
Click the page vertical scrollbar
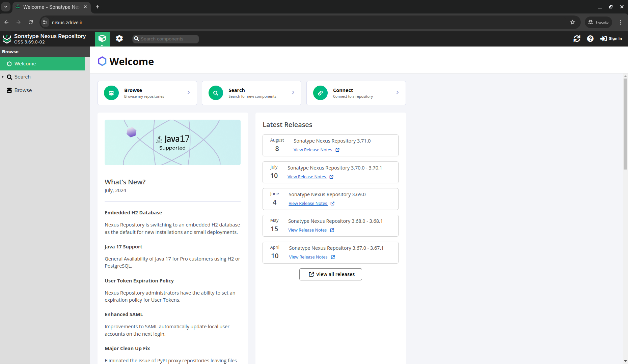(x=625, y=124)
